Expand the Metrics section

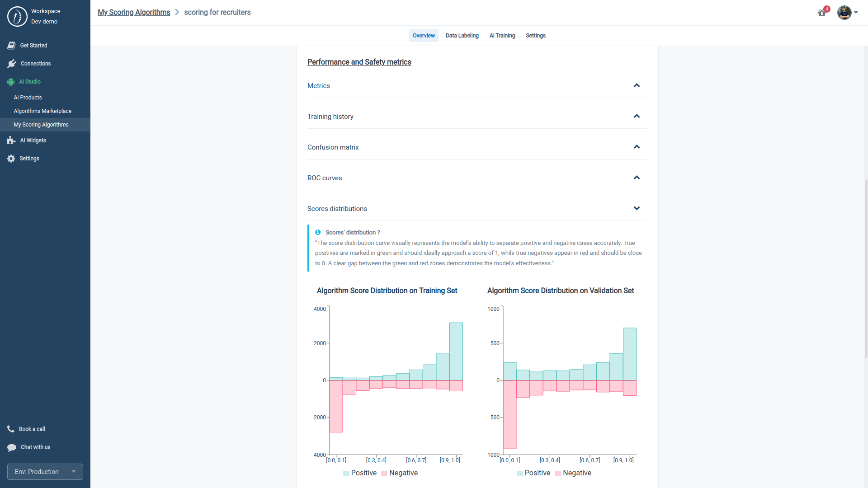(x=637, y=85)
